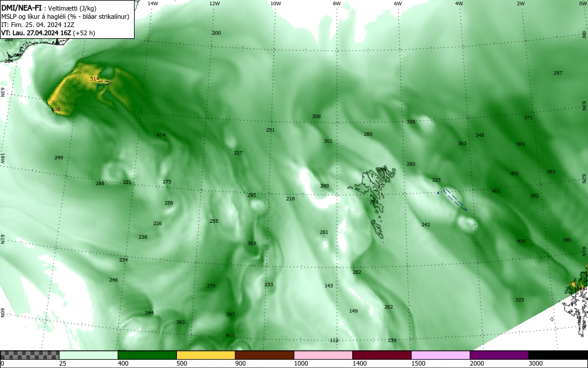
Task: Click the 200 value near 12W
Action: tap(216, 33)
